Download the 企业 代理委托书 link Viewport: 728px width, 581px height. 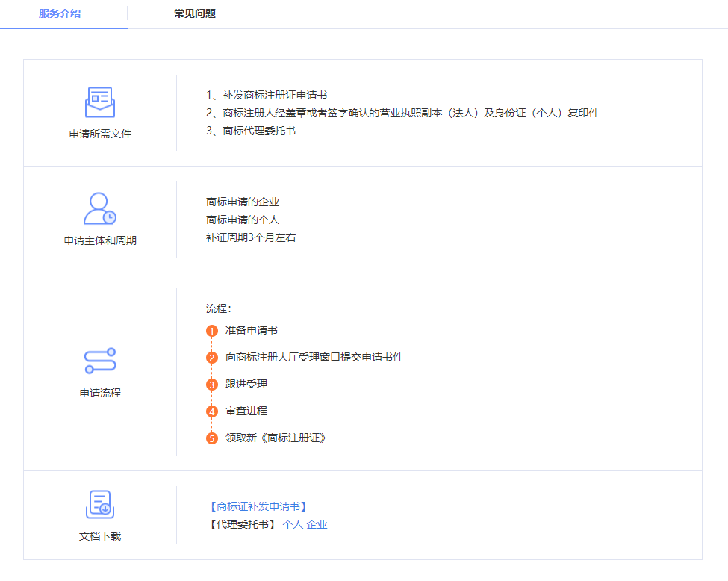click(x=317, y=524)
